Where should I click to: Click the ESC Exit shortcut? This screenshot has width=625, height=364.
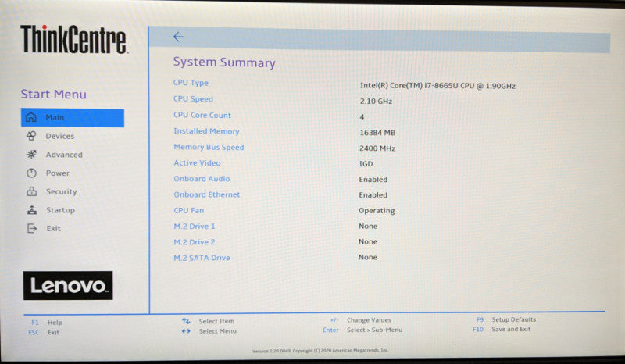coord(44,332)
